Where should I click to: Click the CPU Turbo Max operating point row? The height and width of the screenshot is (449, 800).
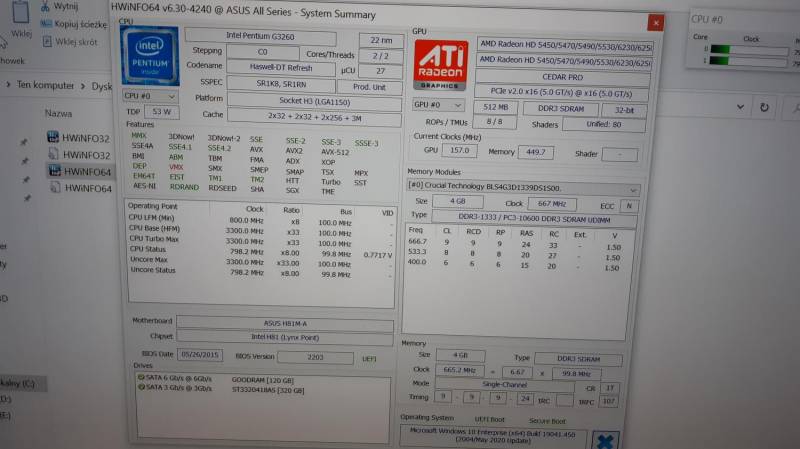261,240
